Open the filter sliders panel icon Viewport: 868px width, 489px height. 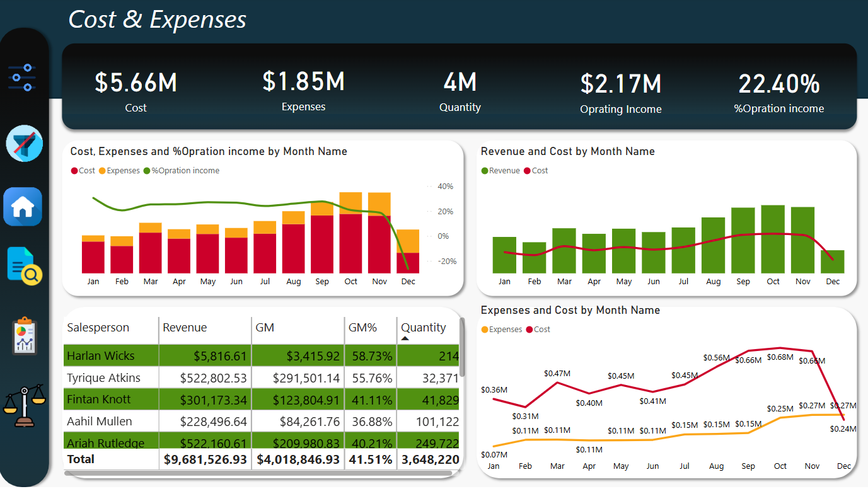click(x=23, y=77)
